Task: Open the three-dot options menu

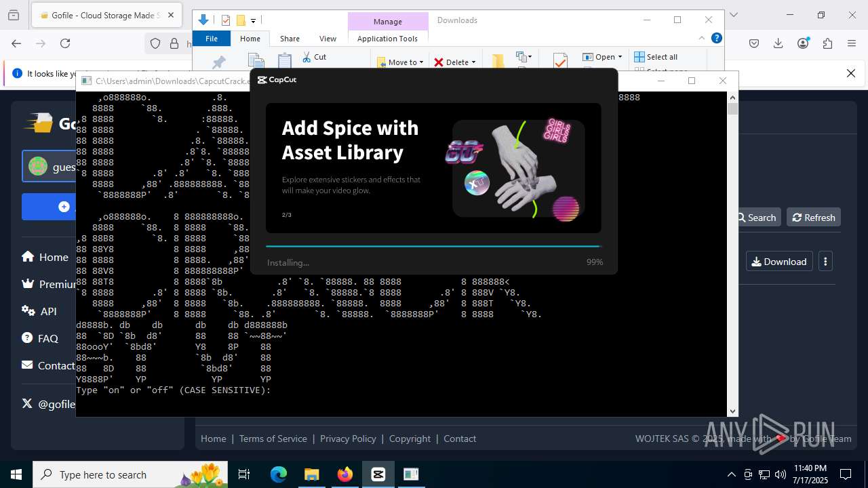Action: (825, 262)
